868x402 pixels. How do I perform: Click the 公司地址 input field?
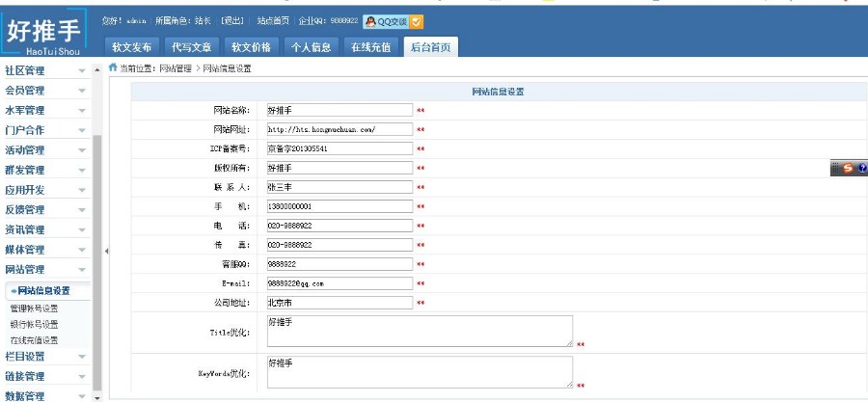[x=339, y=303]
